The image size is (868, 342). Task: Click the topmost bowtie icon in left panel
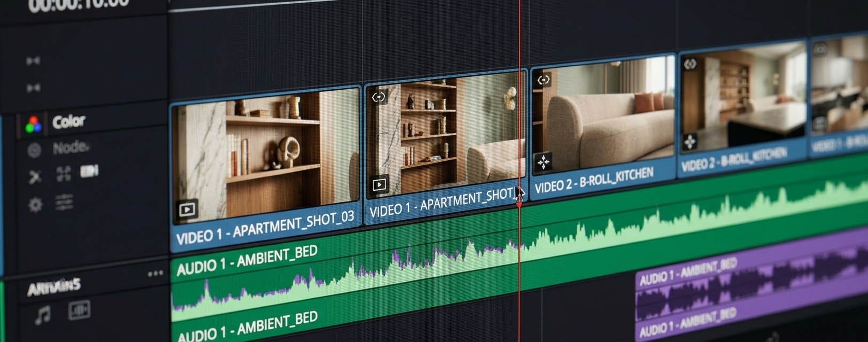(33, 61)
